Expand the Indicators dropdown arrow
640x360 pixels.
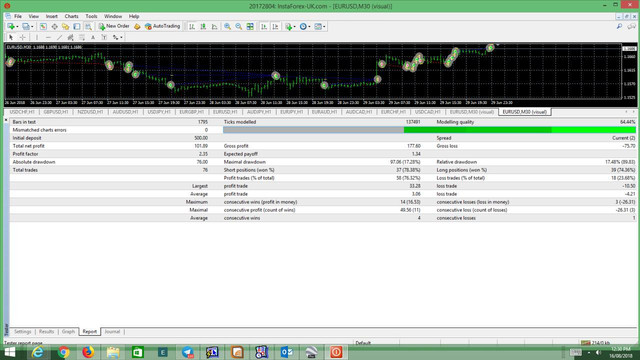click(x=295, y=27)
